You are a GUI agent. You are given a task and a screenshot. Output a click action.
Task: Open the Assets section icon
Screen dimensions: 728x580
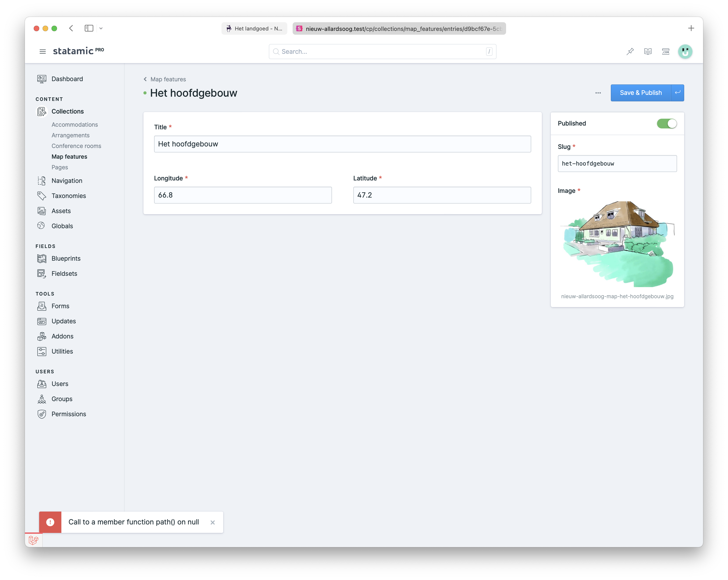(42, 210)
